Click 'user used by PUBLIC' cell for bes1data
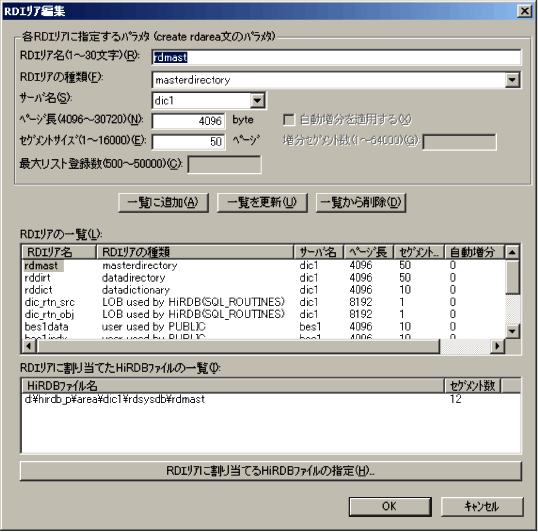538x532 pixels. [x=153, y=327]
